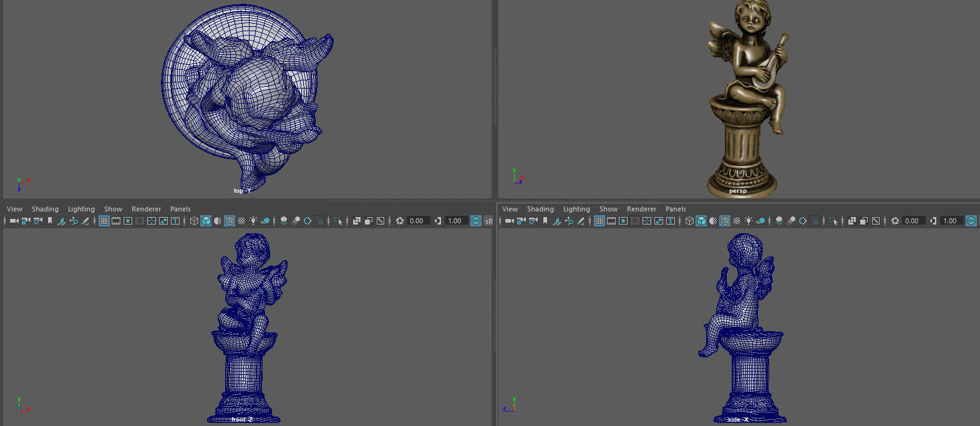Toggle XRay Joints in front panel toolbar
The height and width of the screenshot is (426, 980).
[381, 221]
